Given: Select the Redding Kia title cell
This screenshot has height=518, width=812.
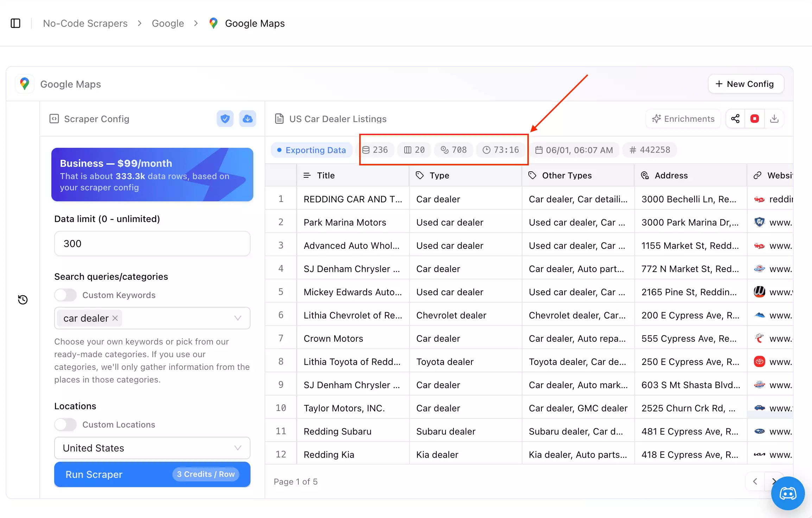Looking at the screenshot, I should [353, 454].
